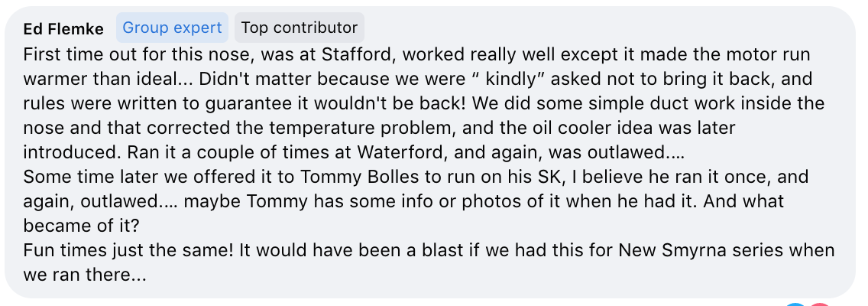
Task: Click the words "Fun times just the same!"
Action: [128, 249]
